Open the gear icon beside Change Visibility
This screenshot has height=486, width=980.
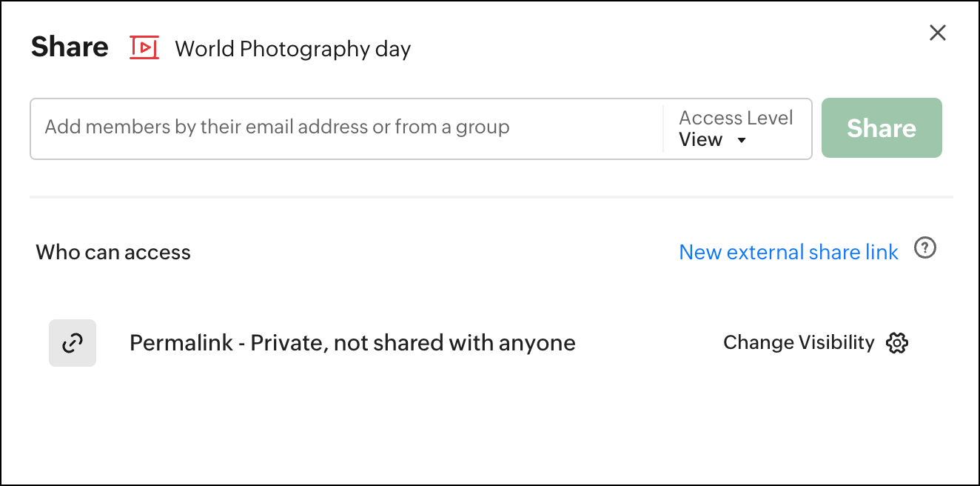897,343
